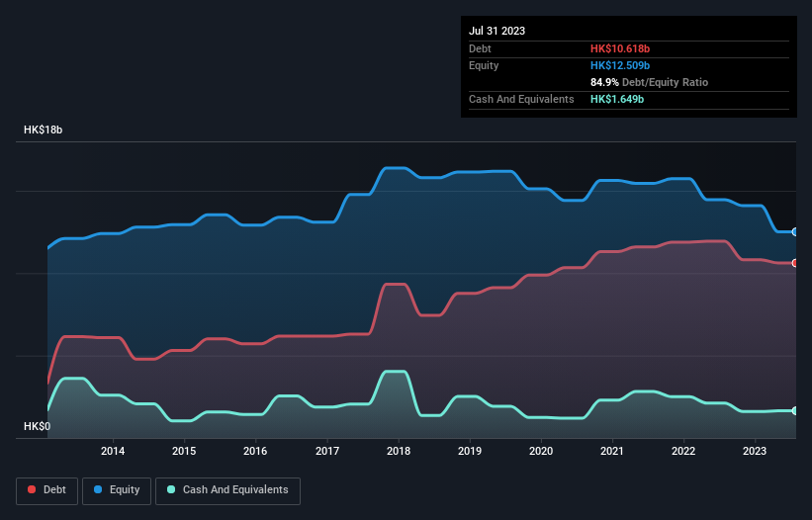This screenshot has height=520, width=812.
Task: Click the 84.9% Debt/Equity Ratio text
Action: click(x=650, y=82)
